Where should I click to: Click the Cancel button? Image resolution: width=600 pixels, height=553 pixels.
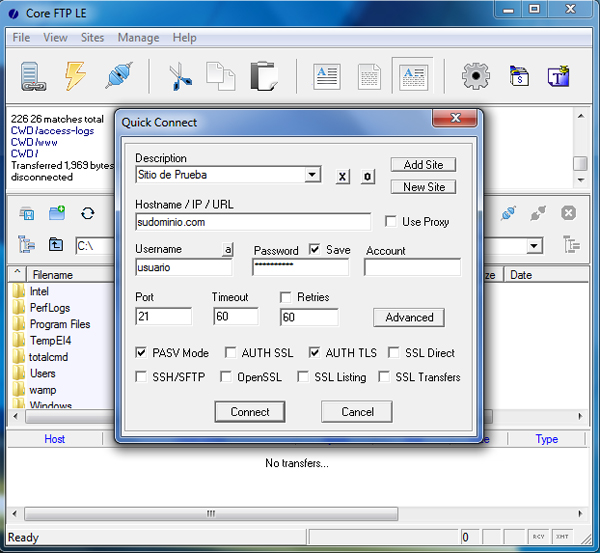357,412
